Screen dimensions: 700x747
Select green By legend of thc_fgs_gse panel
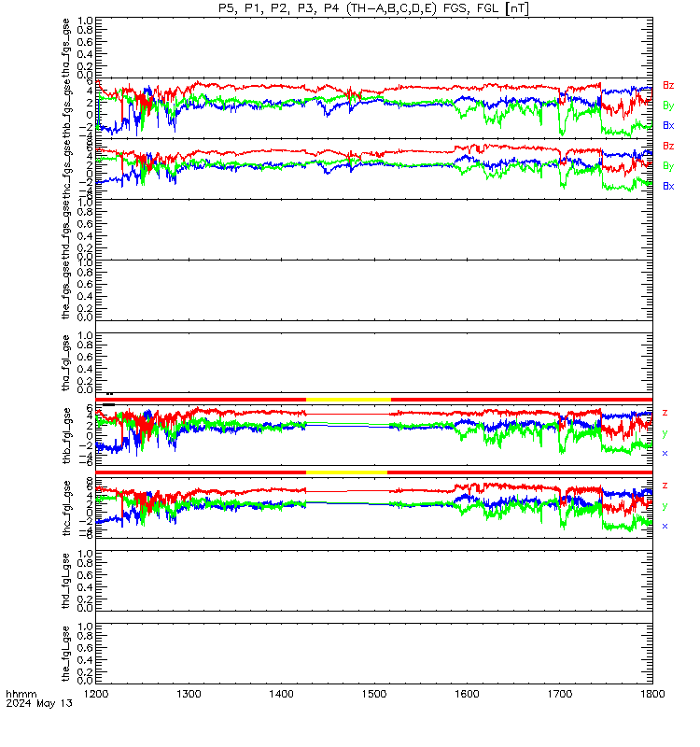click(x=668, y=166)
